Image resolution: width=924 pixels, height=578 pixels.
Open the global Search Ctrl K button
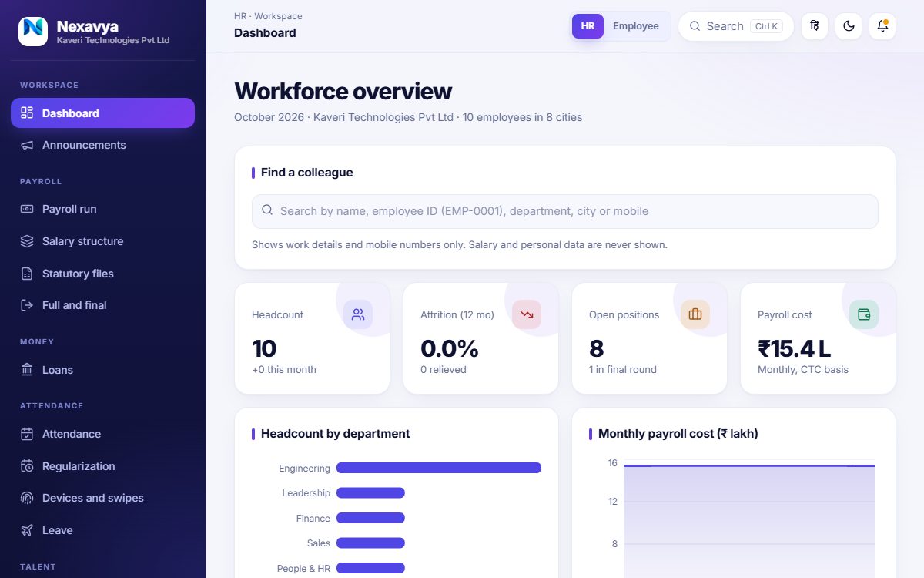point(735,26)
